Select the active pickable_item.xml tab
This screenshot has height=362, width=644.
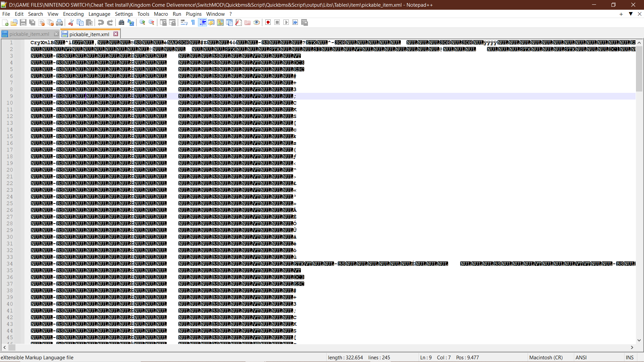[x=89, y=34]
